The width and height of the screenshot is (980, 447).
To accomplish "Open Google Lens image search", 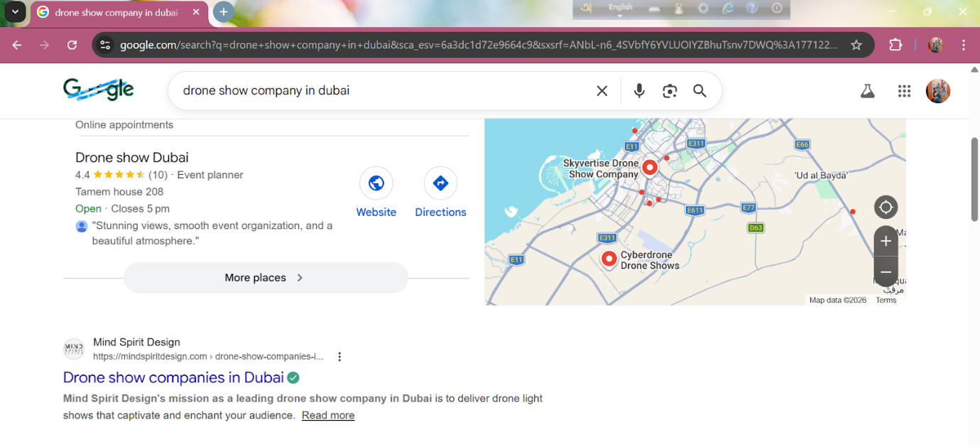I will click(x=670, y=91).
